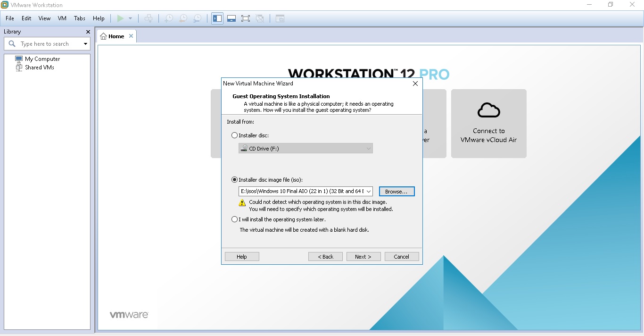The image size is (644, 336).
Task: Click the Power On dropdown arrow
Action: tap(131, 18)
